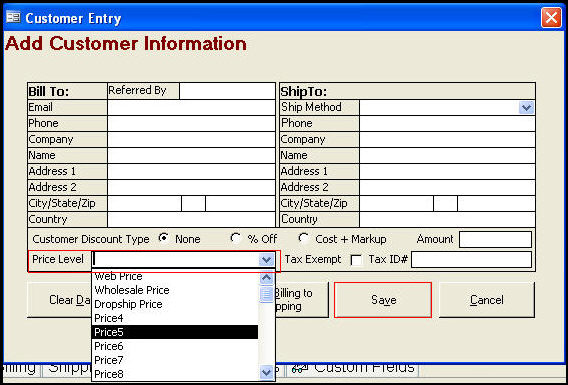Viewport: 568px width, 385px height.
Task: Click the ShipTo Name field
Action: 447,155
